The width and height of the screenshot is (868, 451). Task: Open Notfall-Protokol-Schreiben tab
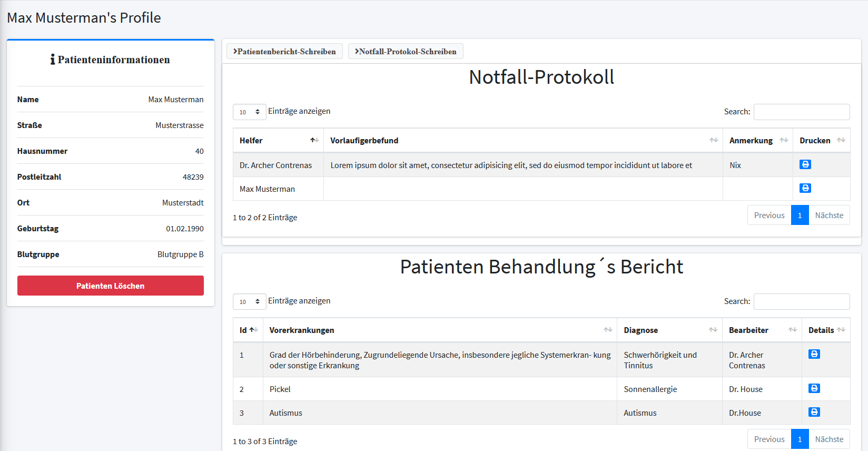click(x=406, y=51)
